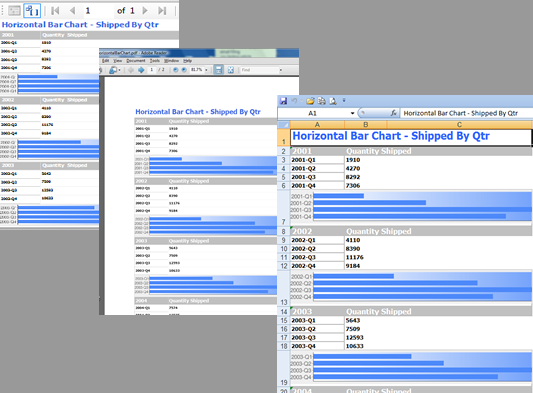533x393 pixels.
Task: Click fit one full page icon in Adobe Reader
Action: (x=230, y=70)
